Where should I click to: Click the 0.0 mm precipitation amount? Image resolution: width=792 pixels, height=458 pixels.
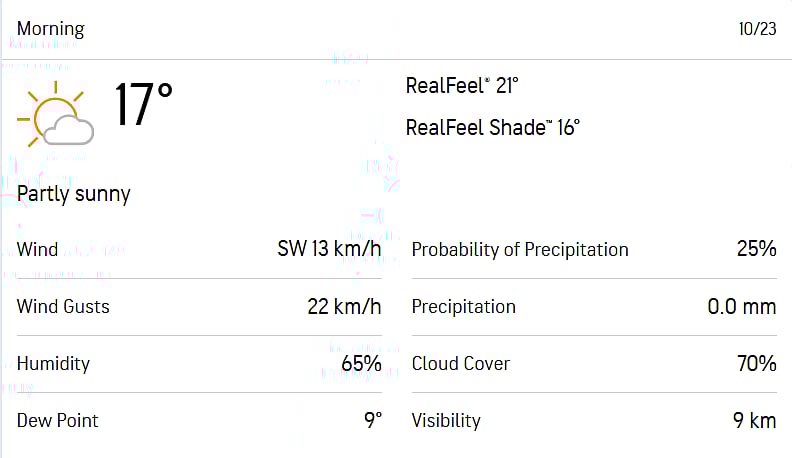[741, 306]
